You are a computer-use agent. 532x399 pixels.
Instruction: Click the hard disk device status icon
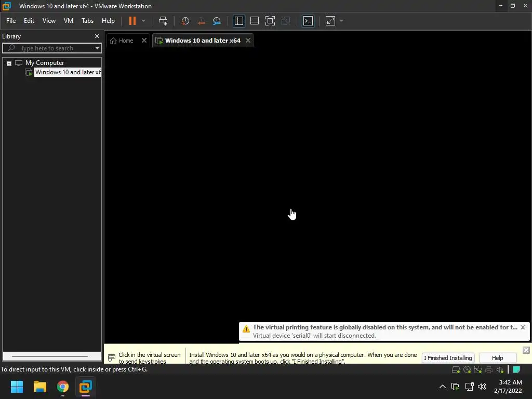456,370
